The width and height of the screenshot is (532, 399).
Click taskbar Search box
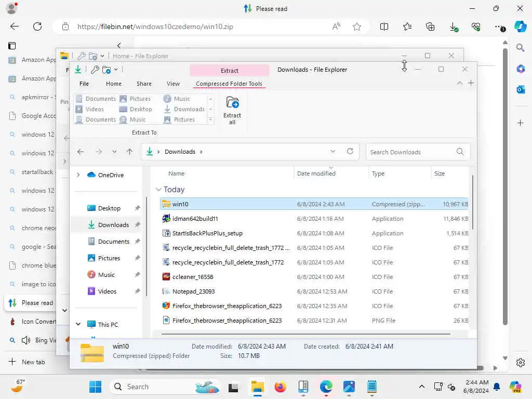[x=165, y=387]
